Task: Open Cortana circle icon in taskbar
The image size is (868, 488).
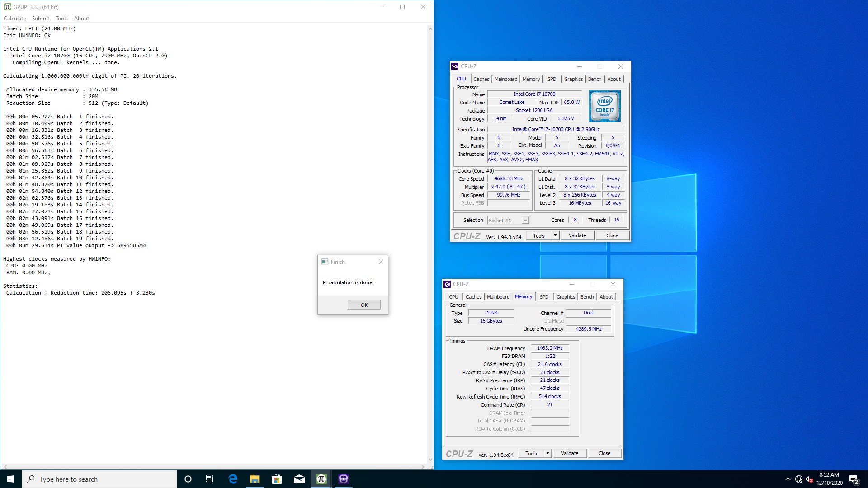Action: coord(188,479)
